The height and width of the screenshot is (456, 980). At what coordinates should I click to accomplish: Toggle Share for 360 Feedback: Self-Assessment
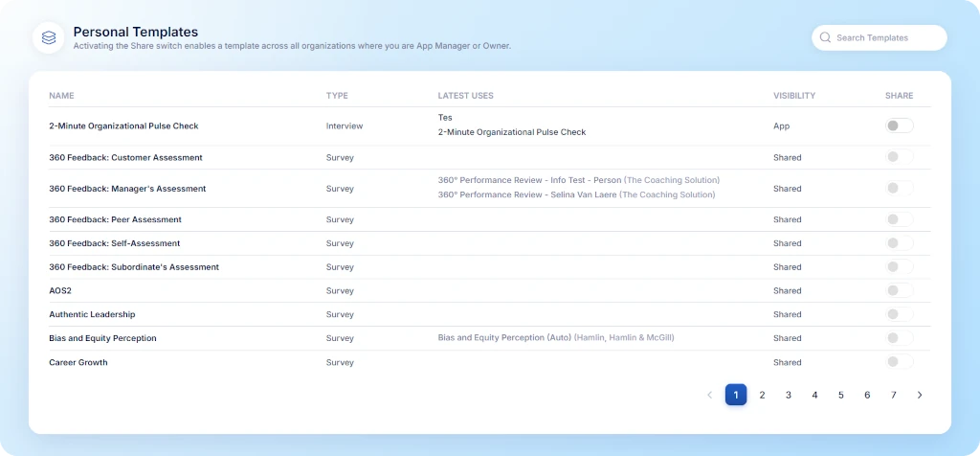pyautogui.click(x=900, y=243)
